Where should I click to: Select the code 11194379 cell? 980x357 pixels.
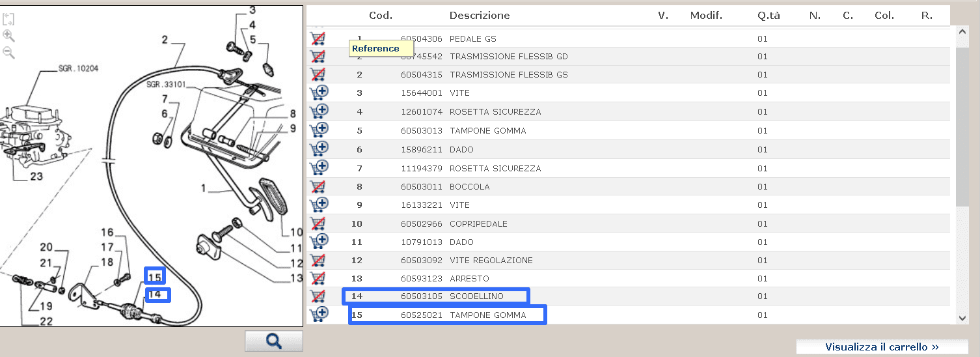[x=422, y=168]
